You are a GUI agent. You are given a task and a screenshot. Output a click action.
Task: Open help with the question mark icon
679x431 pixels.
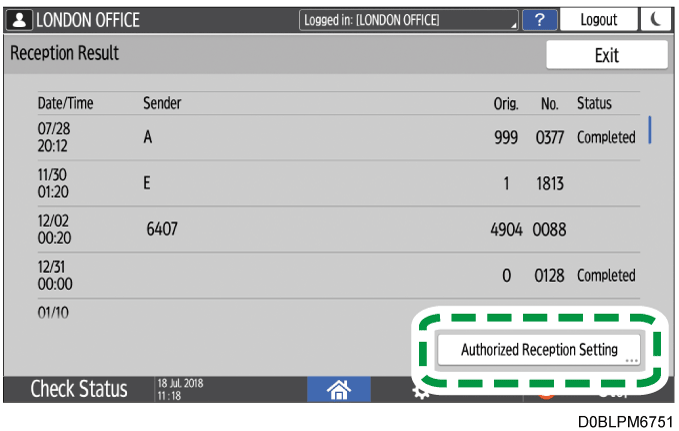[540, 20]
